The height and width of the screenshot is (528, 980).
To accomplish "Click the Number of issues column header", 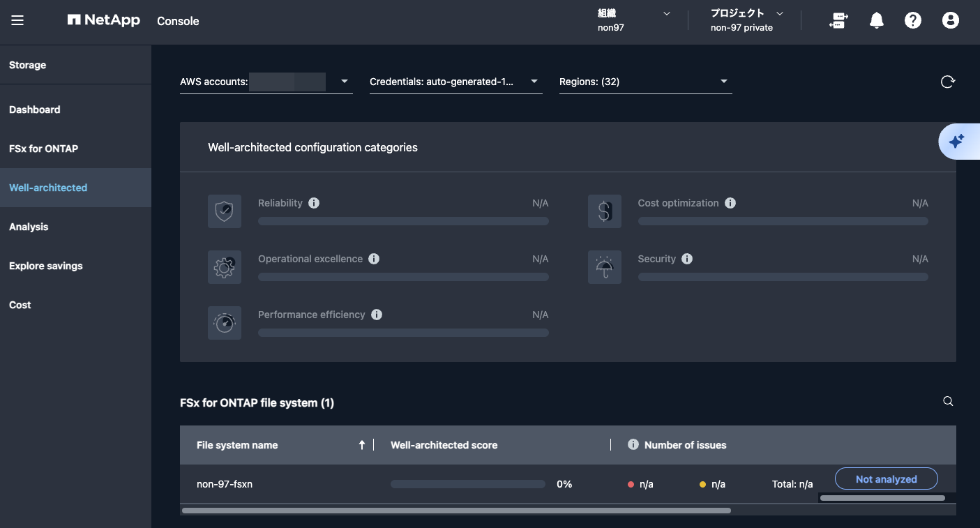I will coord(686,445).
